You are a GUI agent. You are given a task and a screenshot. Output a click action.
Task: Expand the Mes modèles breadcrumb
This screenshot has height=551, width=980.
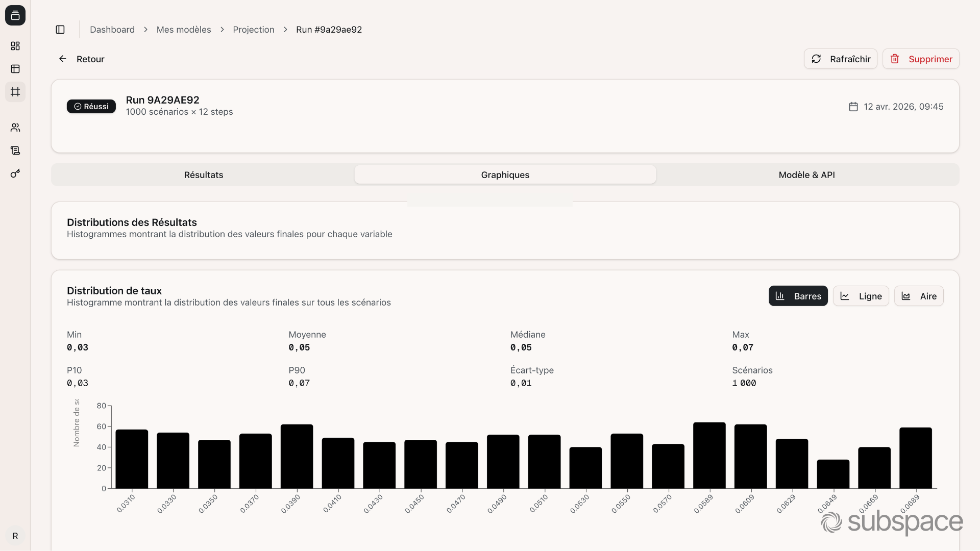click(184, 30)
